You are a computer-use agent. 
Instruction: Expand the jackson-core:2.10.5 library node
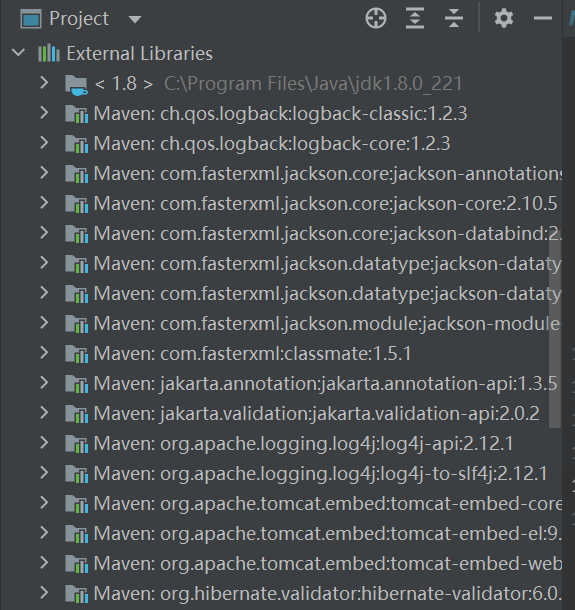coord(44,202)
